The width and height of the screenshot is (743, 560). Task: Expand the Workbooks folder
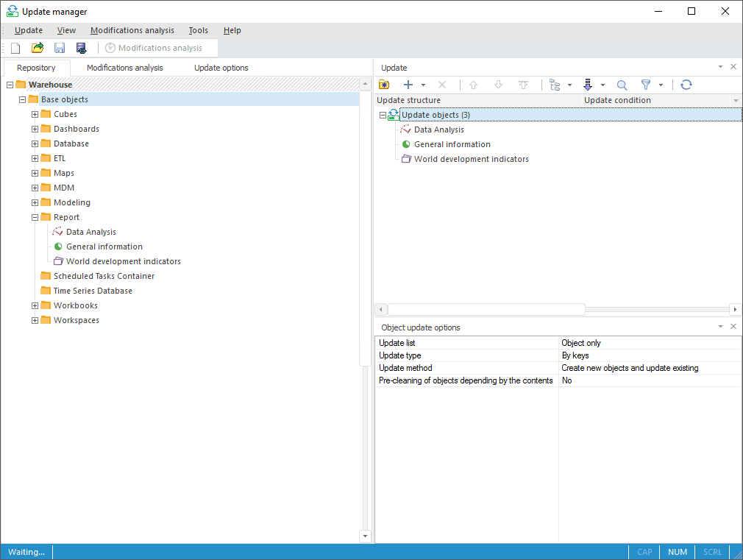[x=35, y=305]
